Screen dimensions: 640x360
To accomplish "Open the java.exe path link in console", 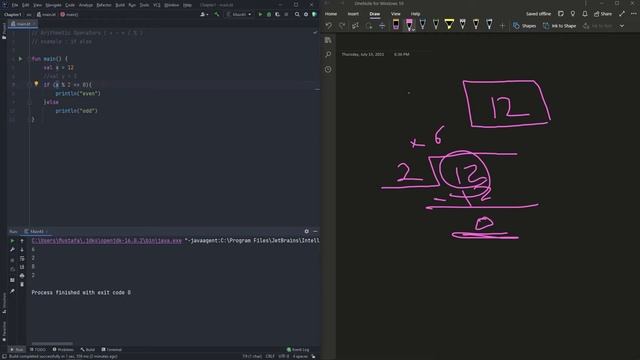I will pos(107,241).
